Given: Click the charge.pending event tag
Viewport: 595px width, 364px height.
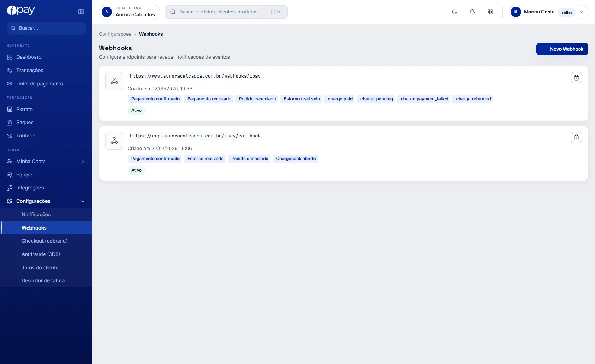Looking at the screenshot, I should 376,99.
